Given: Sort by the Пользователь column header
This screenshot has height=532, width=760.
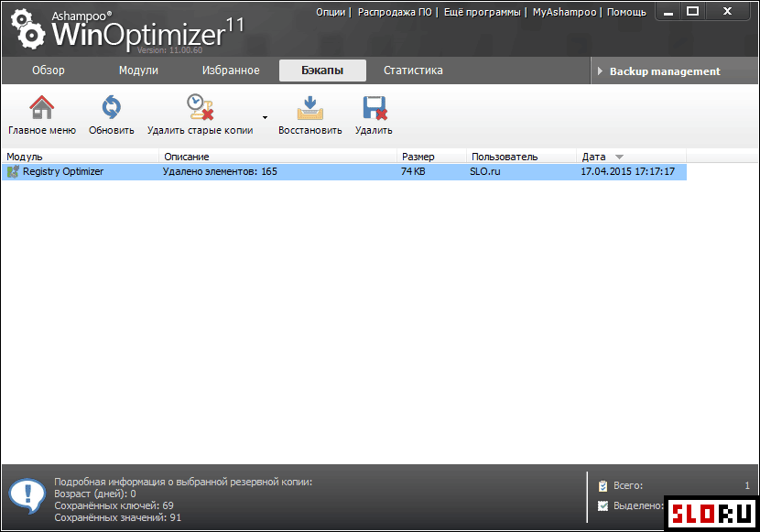Looking at the screenshot, I should 522,157.
